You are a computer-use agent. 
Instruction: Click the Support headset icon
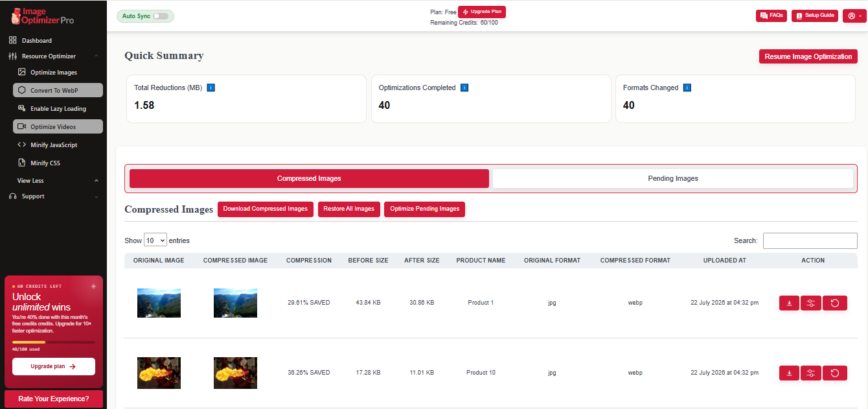coord(13,196)
